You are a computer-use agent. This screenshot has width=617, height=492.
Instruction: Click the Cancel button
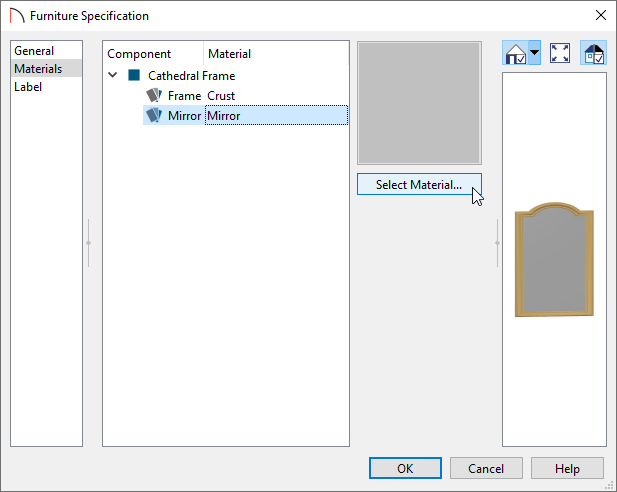coord(486,468)
